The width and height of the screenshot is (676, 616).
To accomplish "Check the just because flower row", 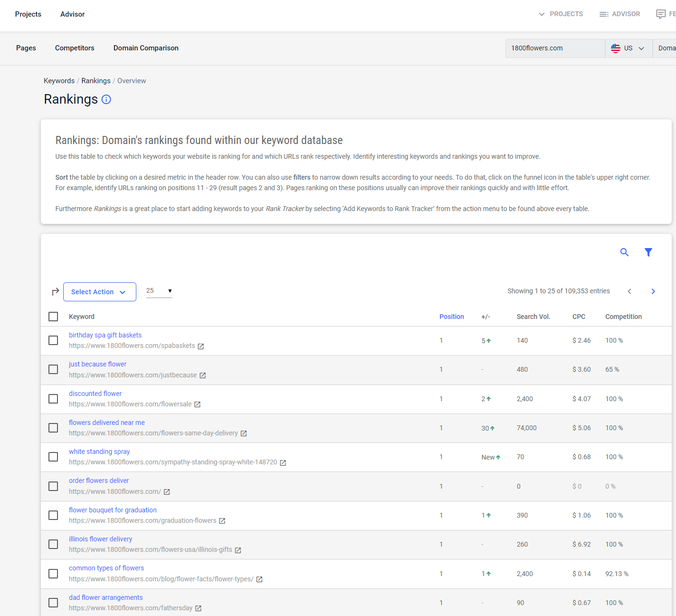I will click(x=53, y=369).
